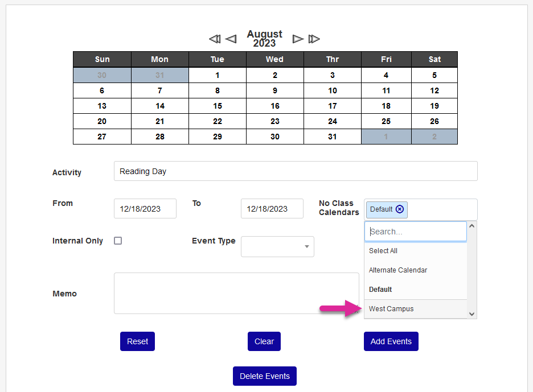Jump to next year using double-right arrow
Image resolution: width=533 pixels, height=392 pixels.
coord(314,39)
